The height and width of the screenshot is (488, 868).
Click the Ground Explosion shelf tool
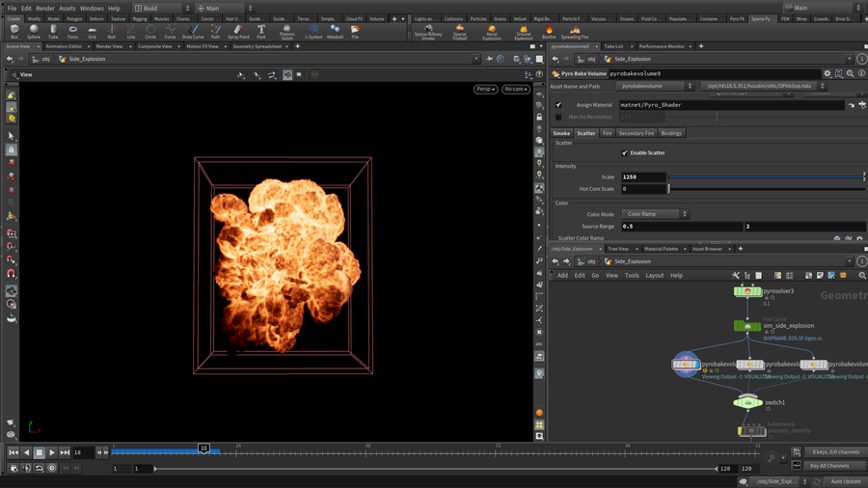pos(523,32)
